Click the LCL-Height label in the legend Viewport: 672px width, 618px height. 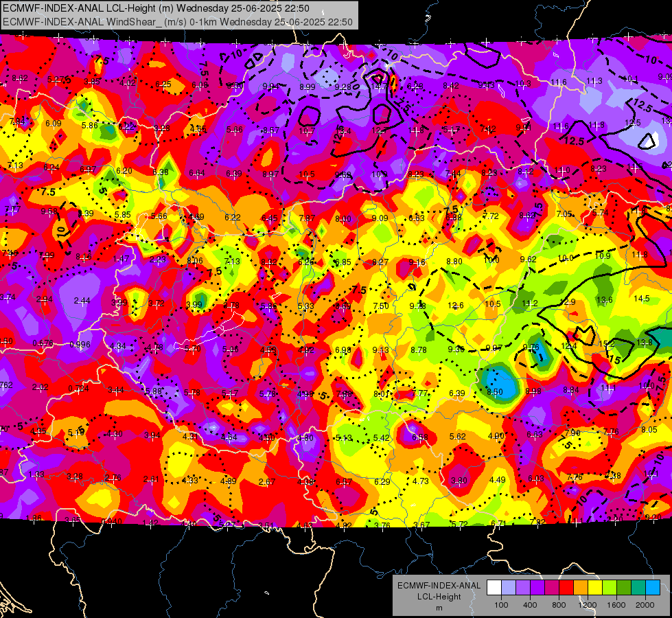click(439, 597)
